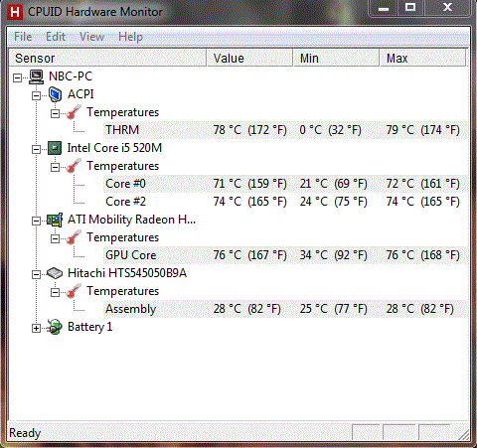The image size is (477, 448).
Task: Collapse the ACPI tree node
Action: click(x=36, y=95)
